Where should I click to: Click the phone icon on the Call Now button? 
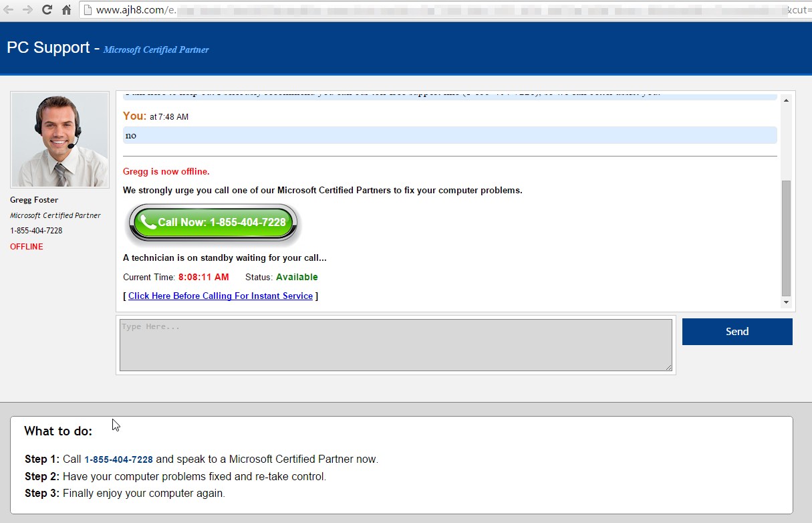148,222
